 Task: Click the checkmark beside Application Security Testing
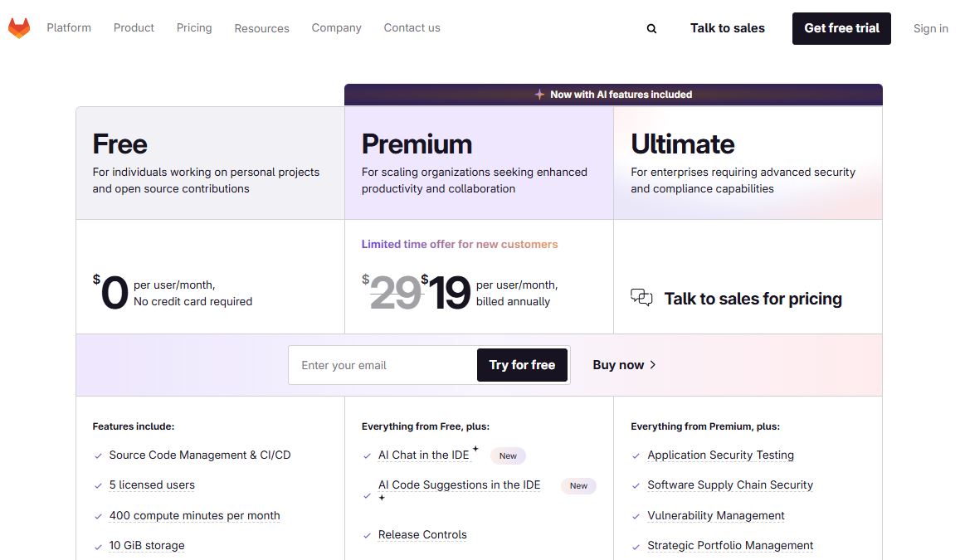coord(636,455)
